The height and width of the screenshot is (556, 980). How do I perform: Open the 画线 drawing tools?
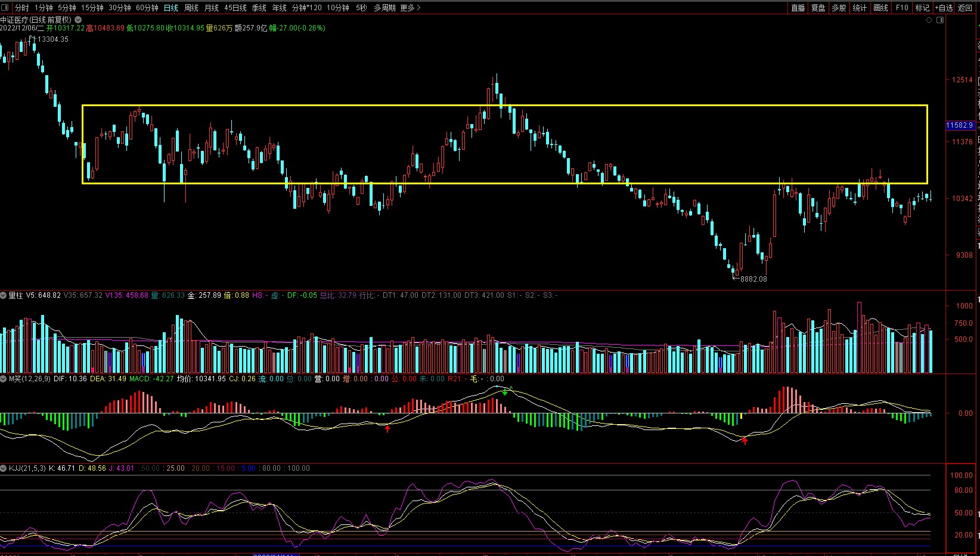click(880, 8)
